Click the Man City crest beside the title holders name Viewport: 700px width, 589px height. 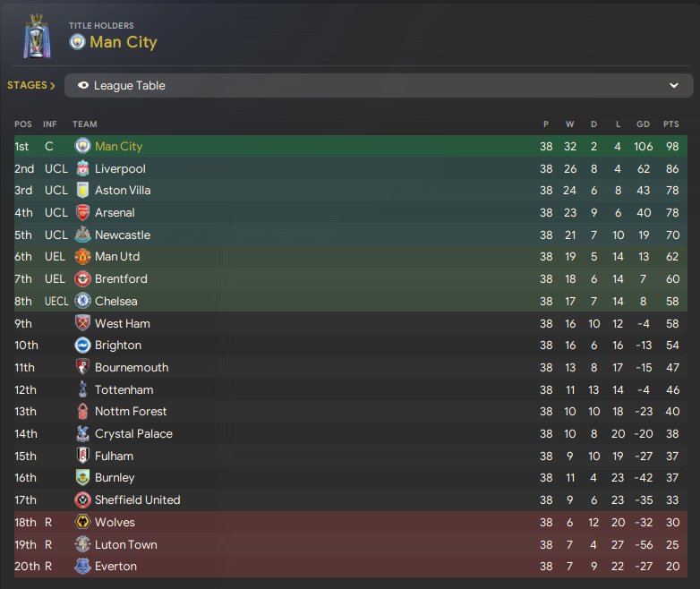point(77,42)
